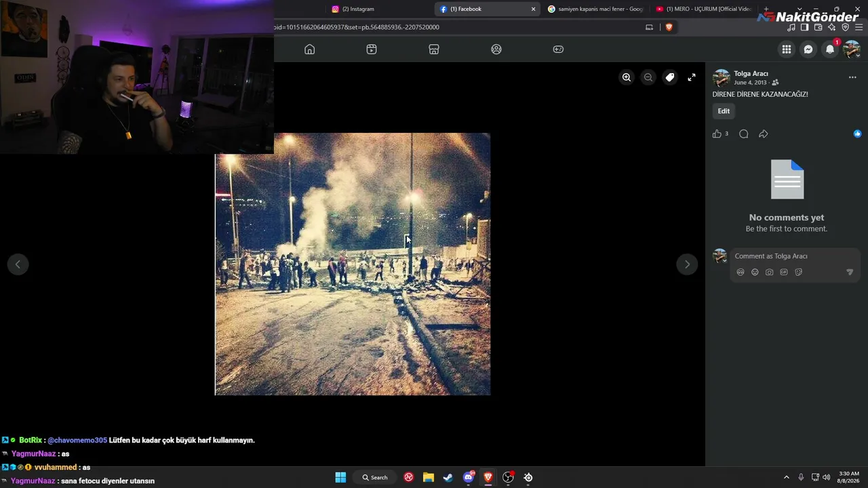868x488 pixels.
Task: Show the post audience friends icon
Action: pos(775,83)
